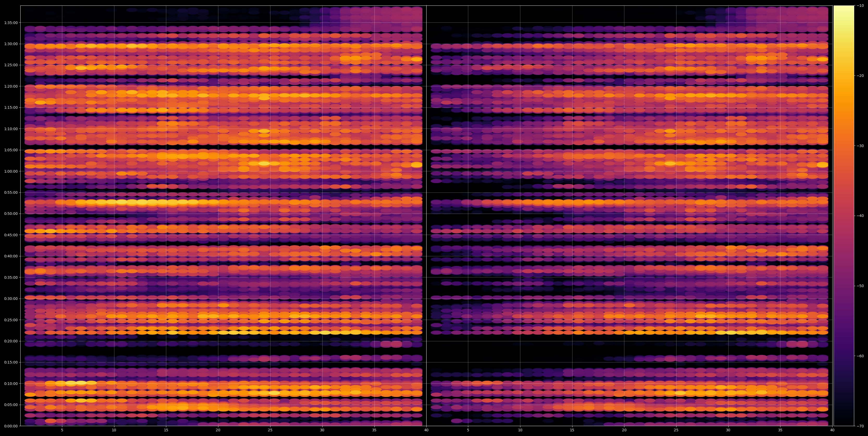The width and height of the screenshot is (868, 436).
Task: Click the 1:35:00 y-axis tick label
Action: click(x=11, y=23)
